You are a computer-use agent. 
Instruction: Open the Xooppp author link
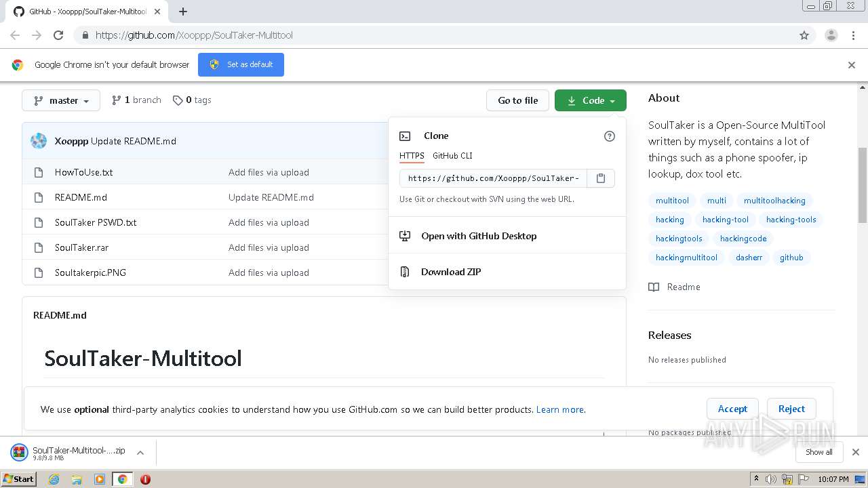click(x=71, y=141)
